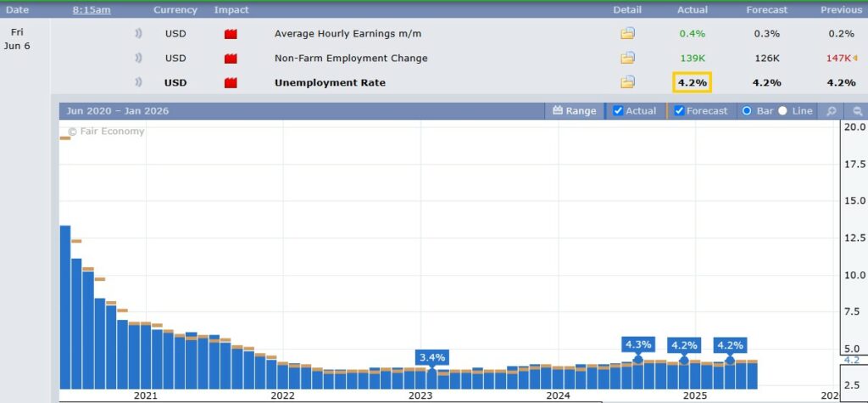Open detail folder for Non-Farm Employment Change
The image size is (868, 403).
[x=627, y=59]
